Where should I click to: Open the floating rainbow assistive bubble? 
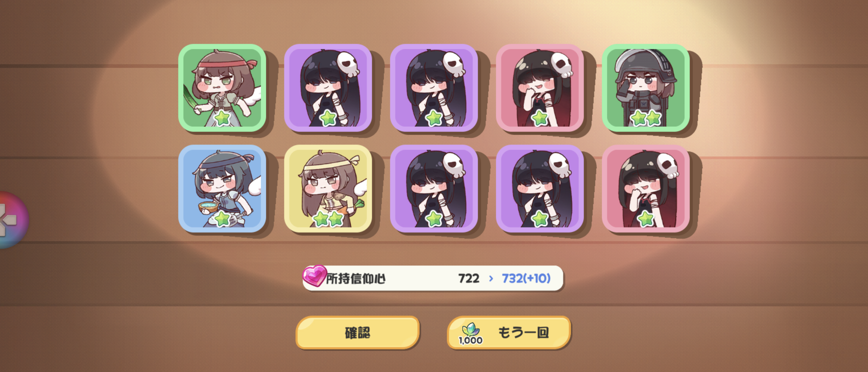click(12, 220)
